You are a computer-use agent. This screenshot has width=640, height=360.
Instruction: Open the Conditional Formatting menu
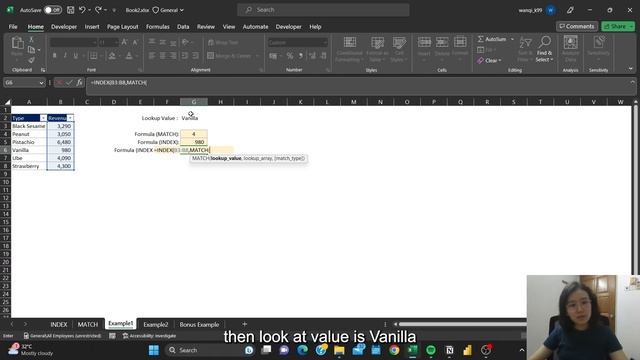click(x=349, y=49)
